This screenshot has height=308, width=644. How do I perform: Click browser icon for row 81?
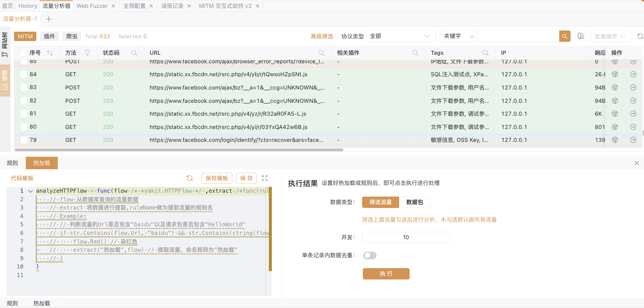pos(615,114)
